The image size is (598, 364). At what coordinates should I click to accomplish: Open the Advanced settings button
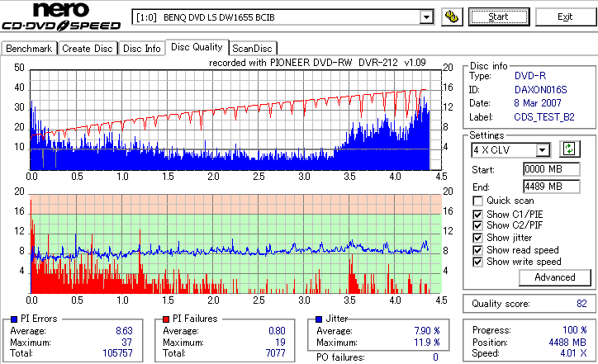coord(554,277)
